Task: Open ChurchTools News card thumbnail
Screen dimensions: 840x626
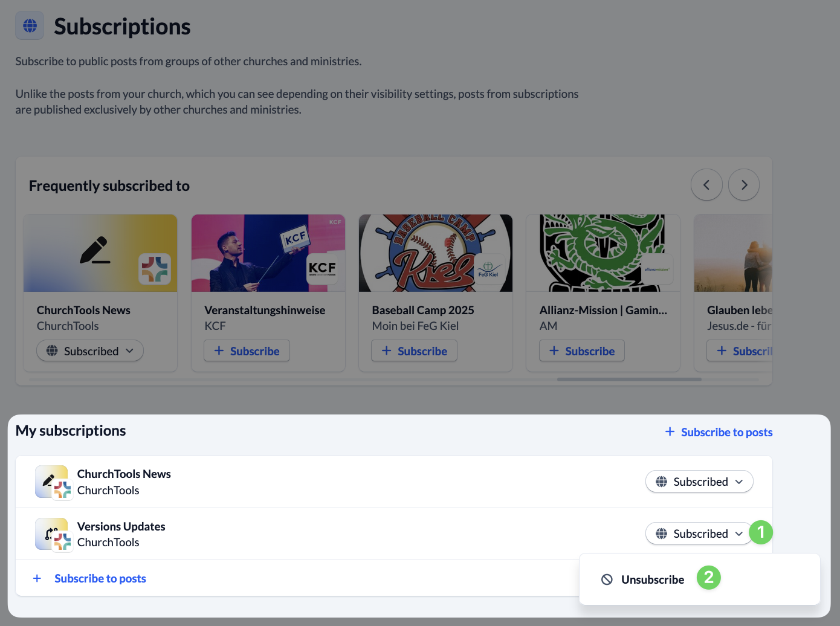Action: pos(100,253)
